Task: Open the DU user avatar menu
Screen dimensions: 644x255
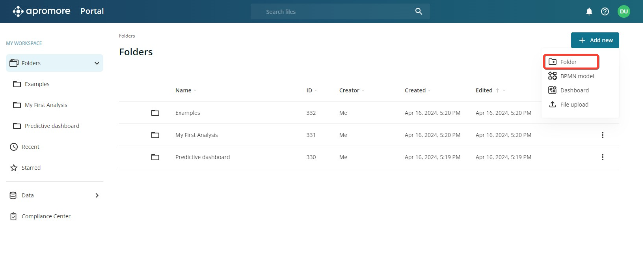Action: [x=624, y=11]
